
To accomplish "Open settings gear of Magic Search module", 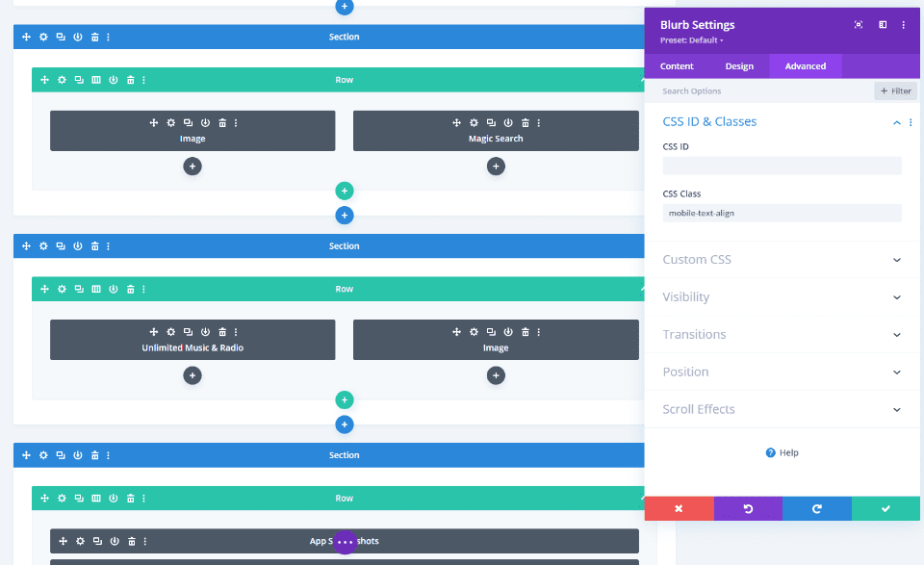I will coord(474,122).
